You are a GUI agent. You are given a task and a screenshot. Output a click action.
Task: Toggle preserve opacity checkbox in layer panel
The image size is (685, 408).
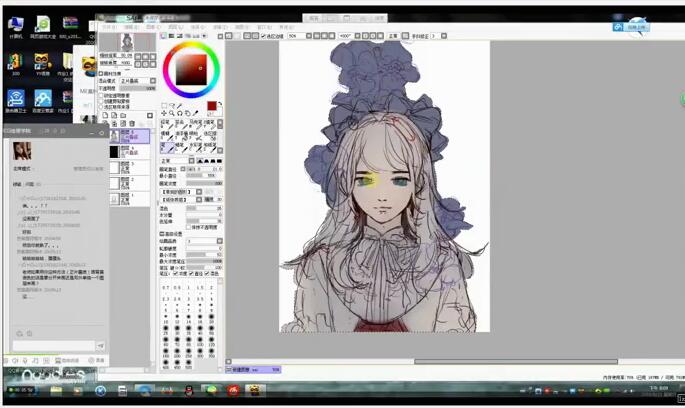point(101,95)
